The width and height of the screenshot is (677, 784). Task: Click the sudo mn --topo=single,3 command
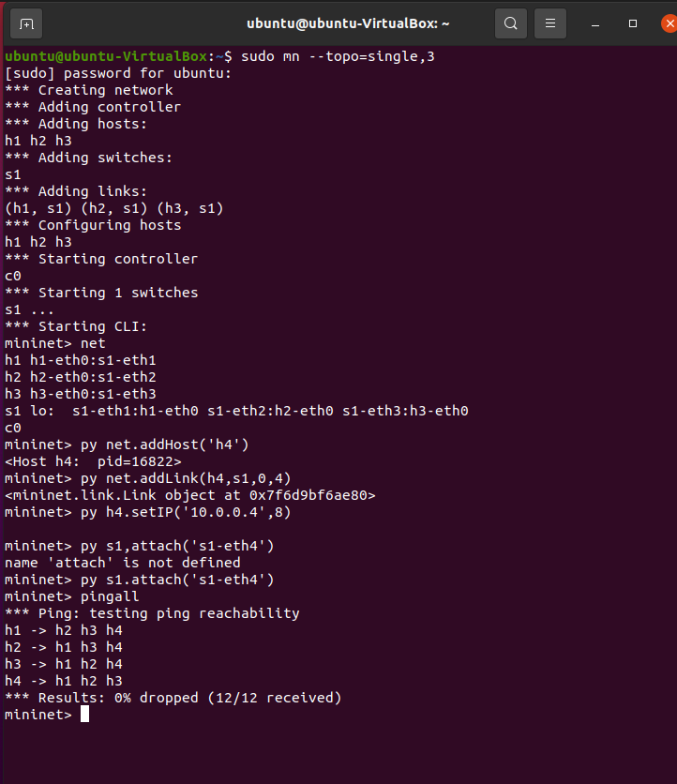click(x=338, y=56)
